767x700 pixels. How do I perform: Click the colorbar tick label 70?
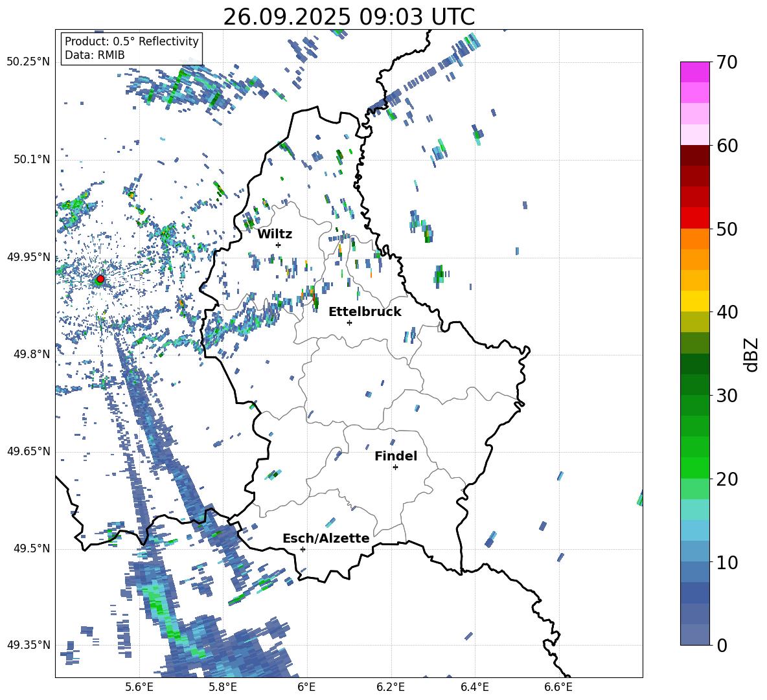click(727, 62)
